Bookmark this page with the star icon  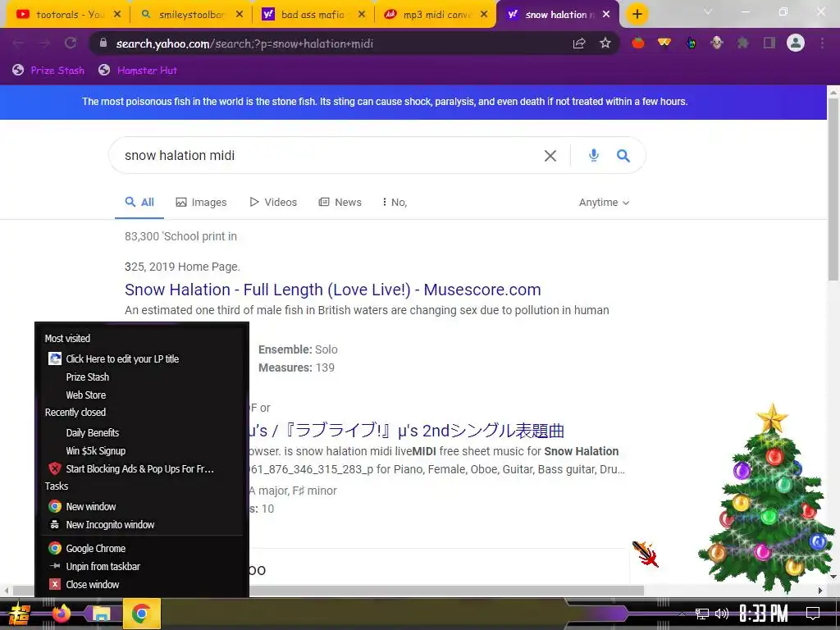(605, 43)
